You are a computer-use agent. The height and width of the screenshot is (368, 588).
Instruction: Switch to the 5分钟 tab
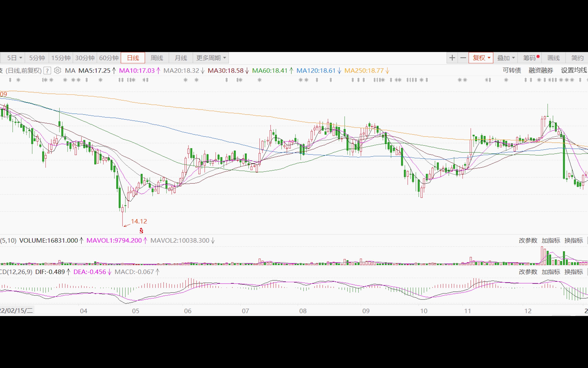coord(37,58)
